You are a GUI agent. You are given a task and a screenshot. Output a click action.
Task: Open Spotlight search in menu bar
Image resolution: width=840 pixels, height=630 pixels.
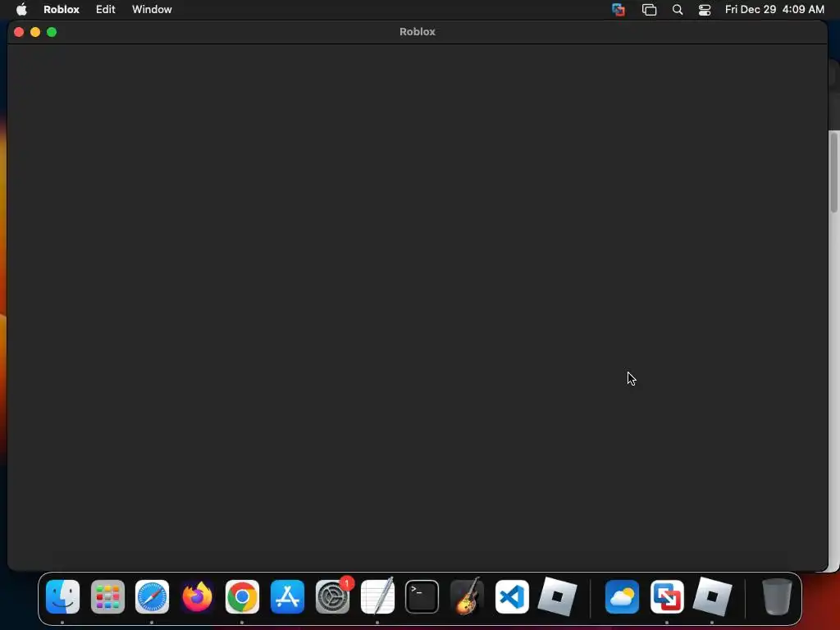[677, 10]
